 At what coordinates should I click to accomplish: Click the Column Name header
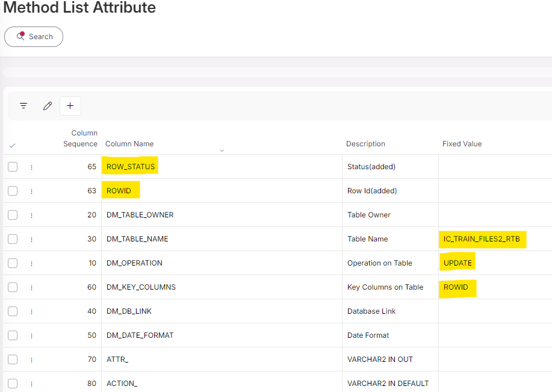pos(129,144)
